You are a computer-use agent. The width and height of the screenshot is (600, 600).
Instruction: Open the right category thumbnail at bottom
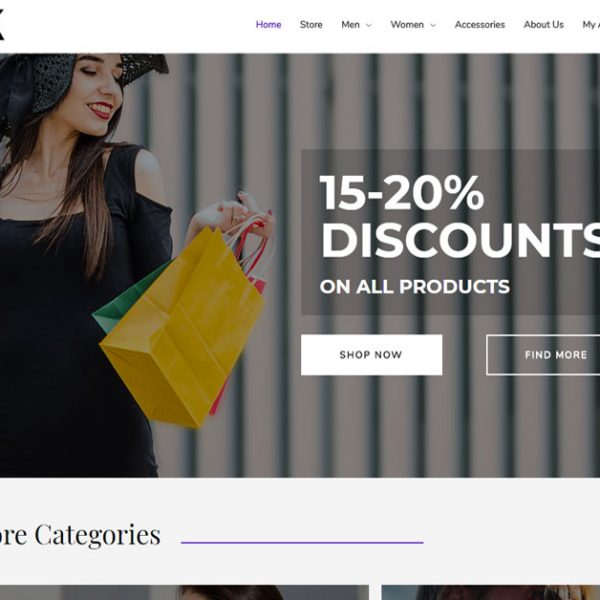coord(491,592)
